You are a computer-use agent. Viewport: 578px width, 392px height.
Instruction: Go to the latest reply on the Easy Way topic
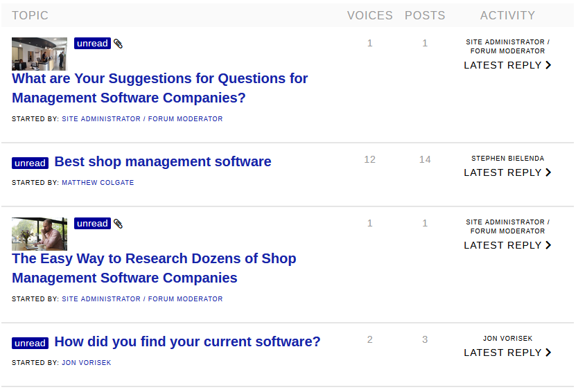(507, 245)
